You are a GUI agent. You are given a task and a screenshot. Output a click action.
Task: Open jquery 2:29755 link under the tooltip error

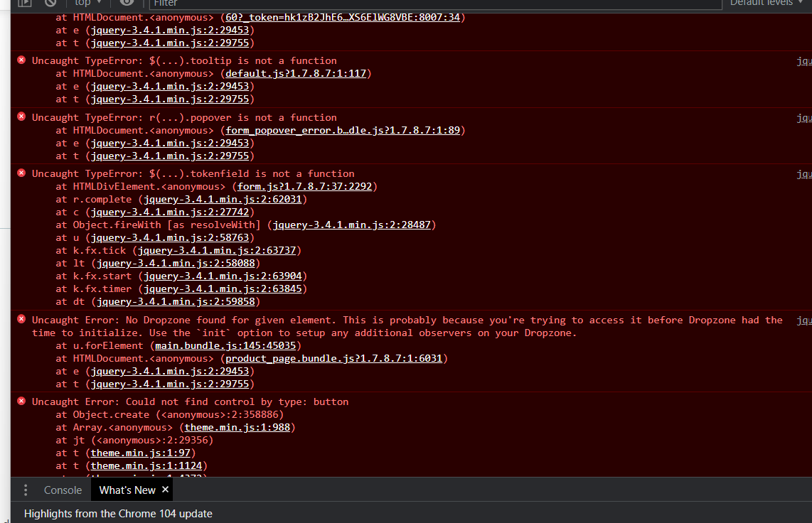(x=170, y=99)
